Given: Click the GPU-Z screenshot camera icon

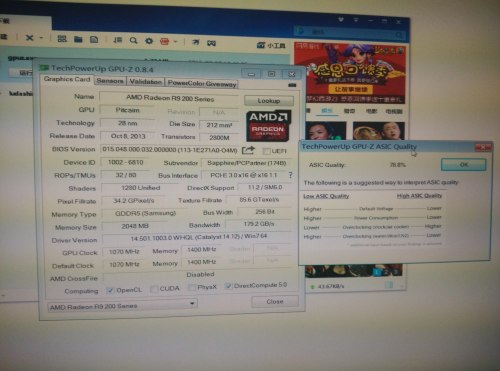Looking at the screenshot, I should point(292,85).
